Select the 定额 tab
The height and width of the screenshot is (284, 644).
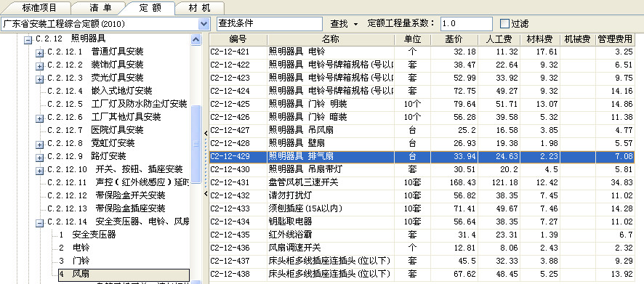click(150, 8)
